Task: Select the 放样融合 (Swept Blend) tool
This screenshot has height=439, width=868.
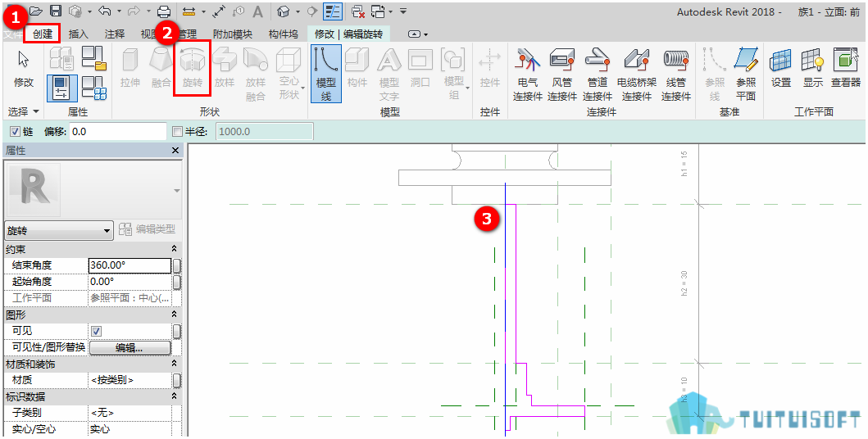Action: tap(256, 75)
